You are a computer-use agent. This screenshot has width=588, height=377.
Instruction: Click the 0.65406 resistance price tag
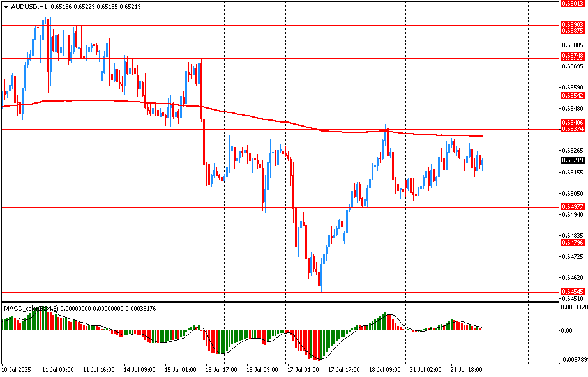(572, 122)
